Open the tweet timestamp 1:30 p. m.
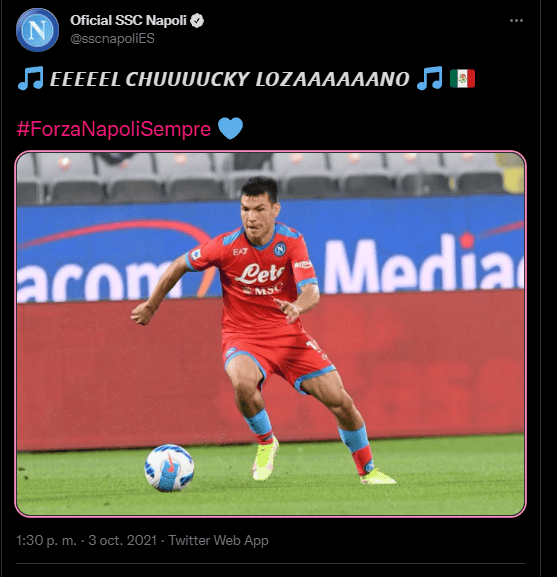The width and height of the screenshot is (557, 577). (46, 540)
